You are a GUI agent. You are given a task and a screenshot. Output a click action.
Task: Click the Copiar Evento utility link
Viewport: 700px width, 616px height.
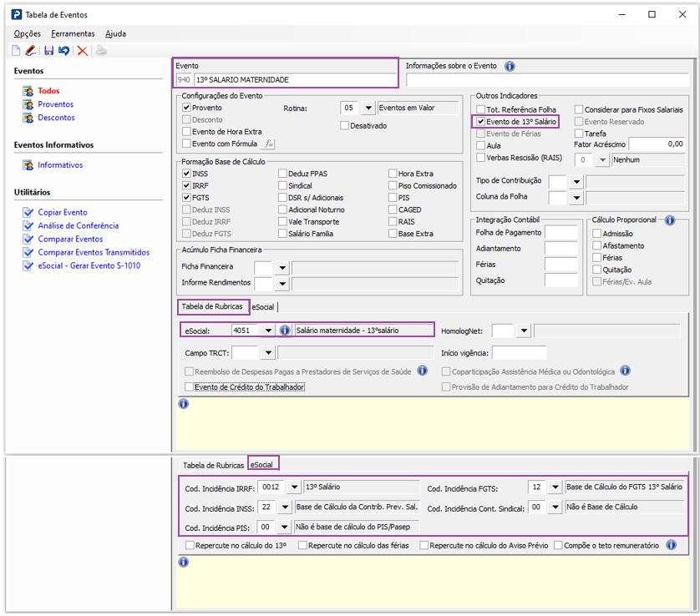pyautogui.click(x=62, y=212)
